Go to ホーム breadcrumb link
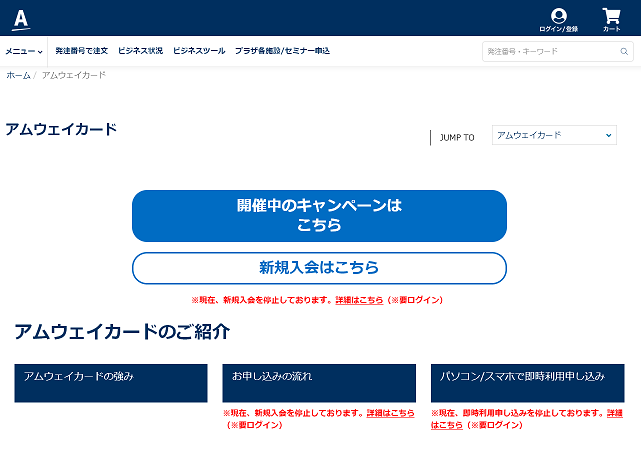 click(x=18, y=75)
